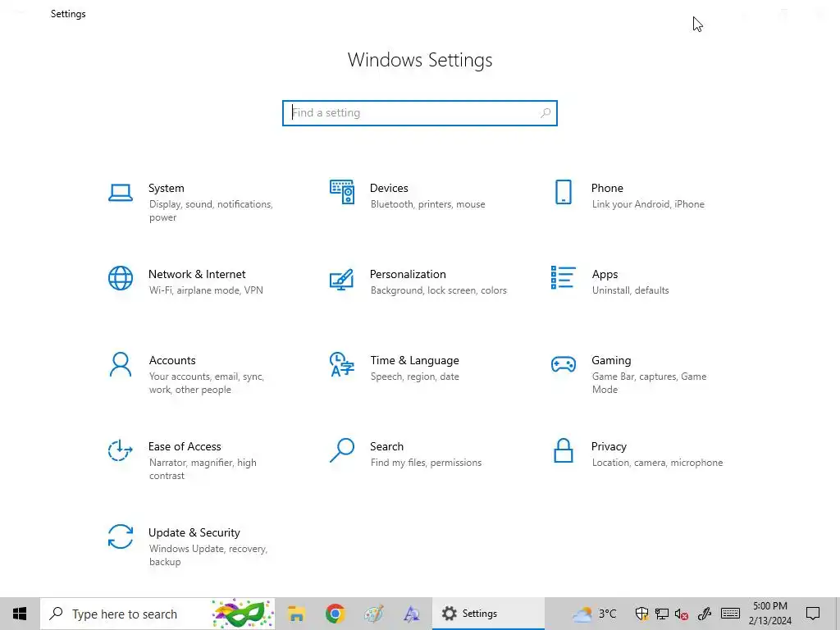Open the 3°C weather widget
Screen dimensions: 840x630
(594, 614)
